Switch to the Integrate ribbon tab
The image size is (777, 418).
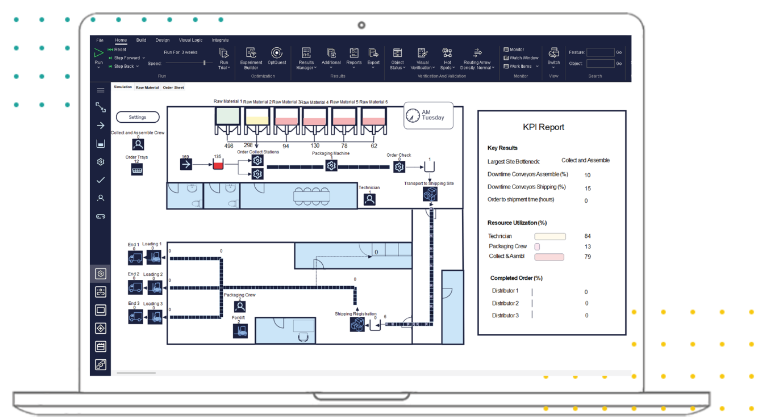(221, 40)
